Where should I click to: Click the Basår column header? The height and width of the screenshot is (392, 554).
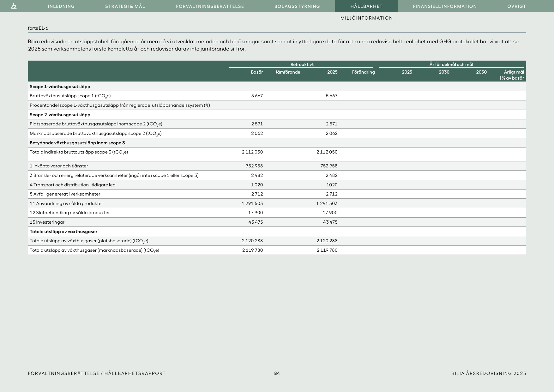[257, 72]
